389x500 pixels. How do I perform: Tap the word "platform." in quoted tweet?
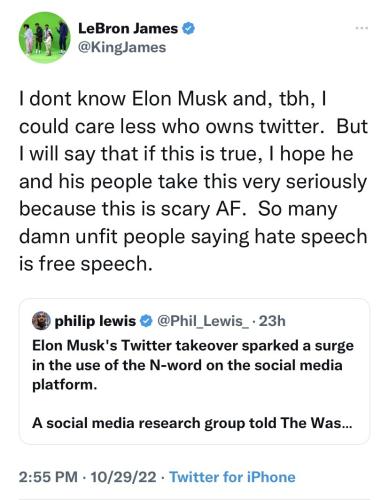coord(65,385)
